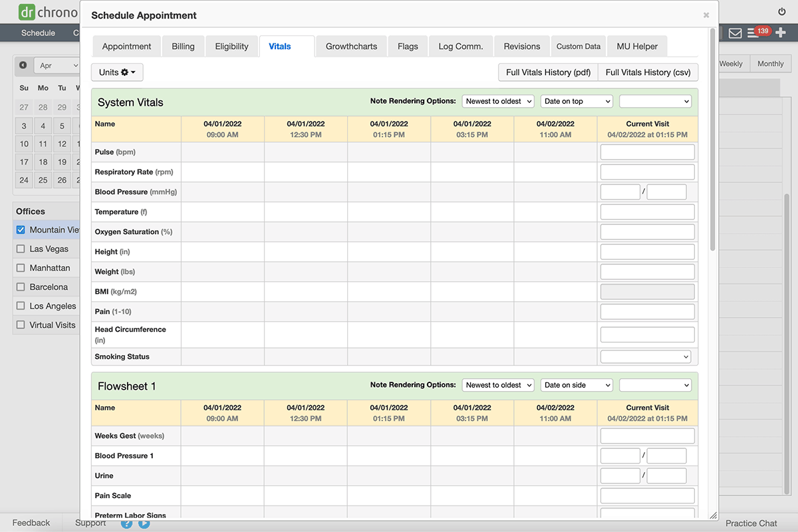The width and height of the screenshot is (798, 532).
Task: Enable the Los Angeles office checkbox
Action: (21, 307)
